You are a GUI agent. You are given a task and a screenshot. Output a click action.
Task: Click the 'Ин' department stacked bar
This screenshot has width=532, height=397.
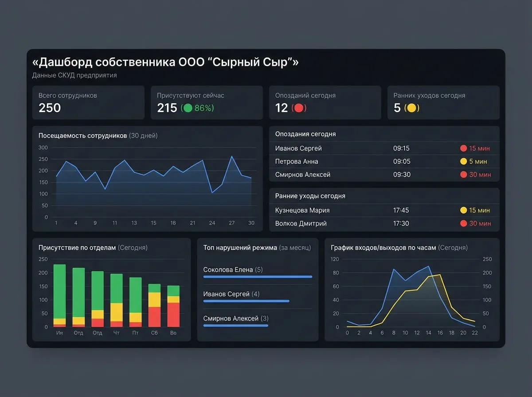[x=59, y=296]
